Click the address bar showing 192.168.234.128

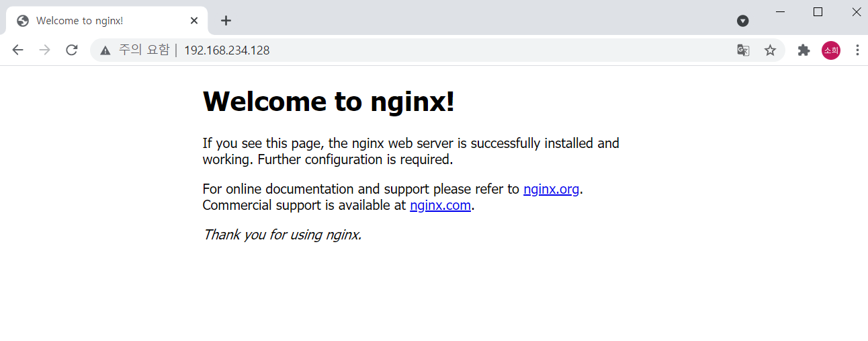(x=437, y=50)
